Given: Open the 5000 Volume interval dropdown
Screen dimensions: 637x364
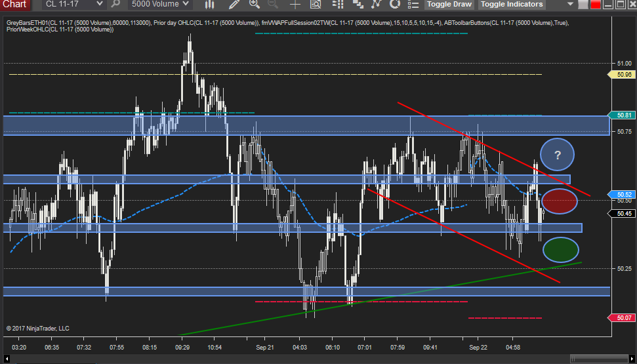Looking at the screenshot, I should [159, 5].
